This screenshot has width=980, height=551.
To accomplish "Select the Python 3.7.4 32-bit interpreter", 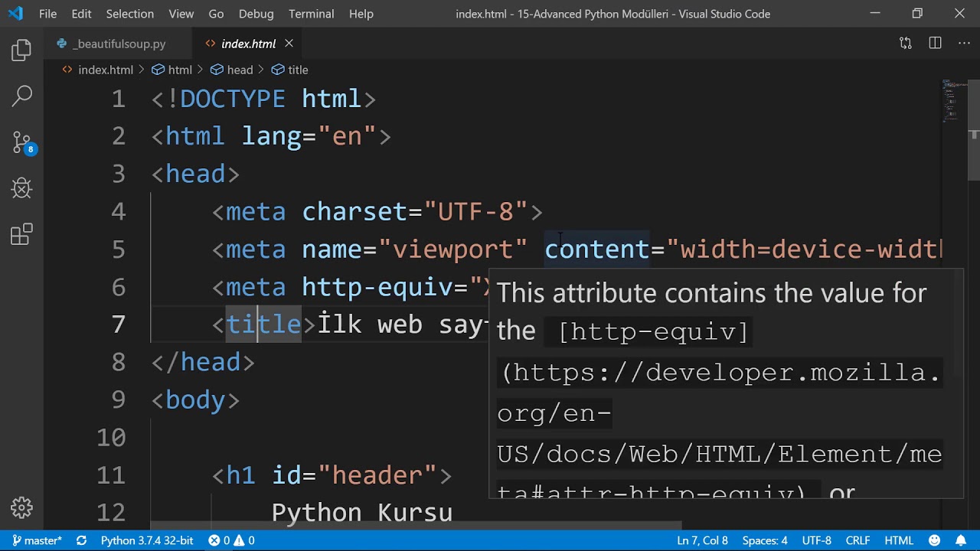I will tap(147, 540).
